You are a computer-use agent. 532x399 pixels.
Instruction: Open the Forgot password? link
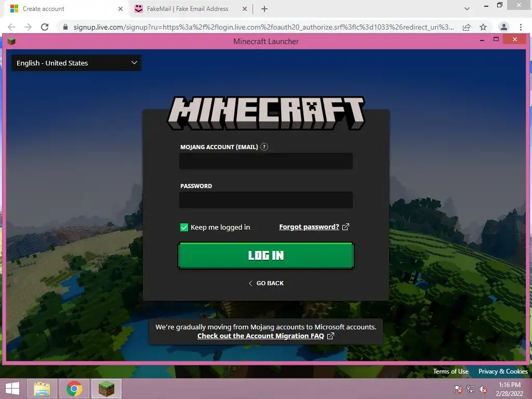tap(309, 227)
